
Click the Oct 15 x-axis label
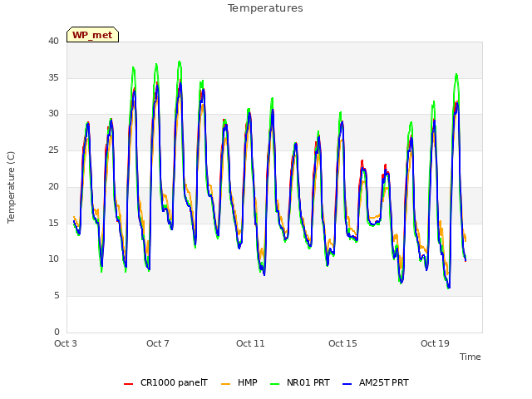342,343
